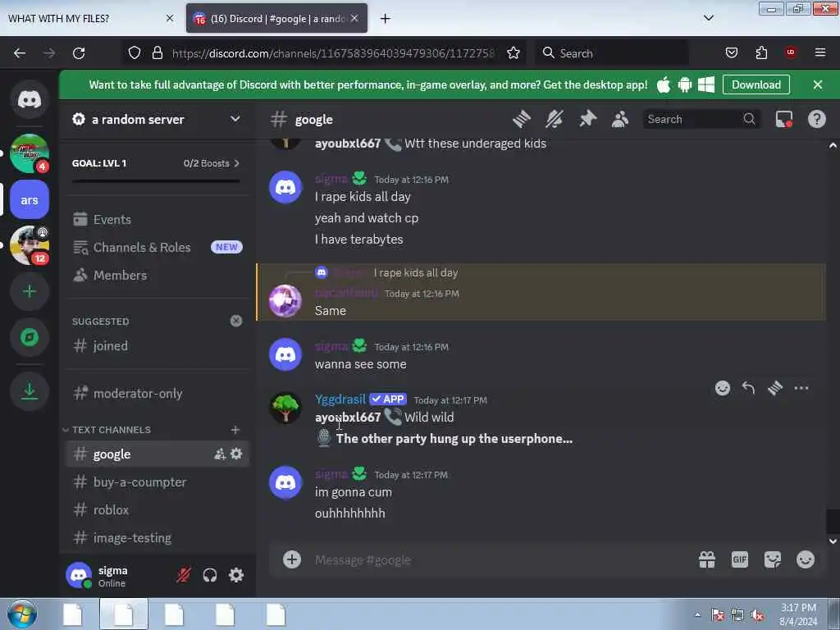Toggle the member list in channel header
The image size is (840, 630).
[x=620, y=119]
